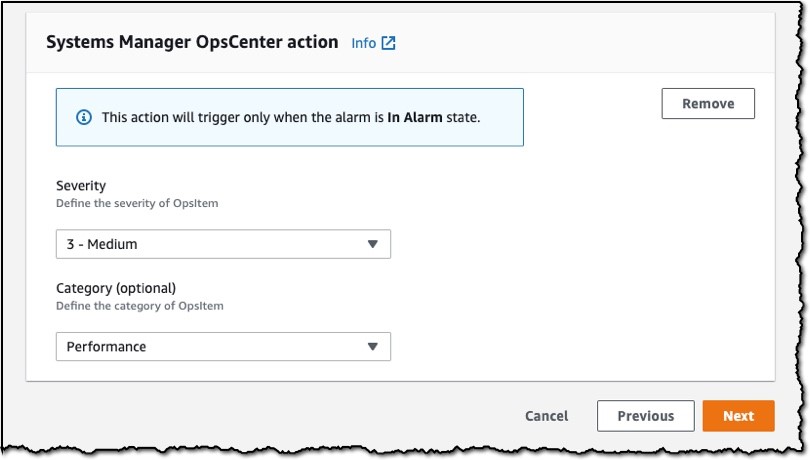Go back with the Previous button

pyautogui.click(x=645, y=416)
